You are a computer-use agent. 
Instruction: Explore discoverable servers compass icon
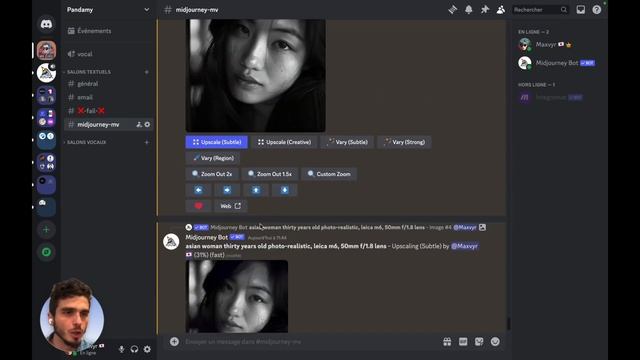click(x=46, y=252)
